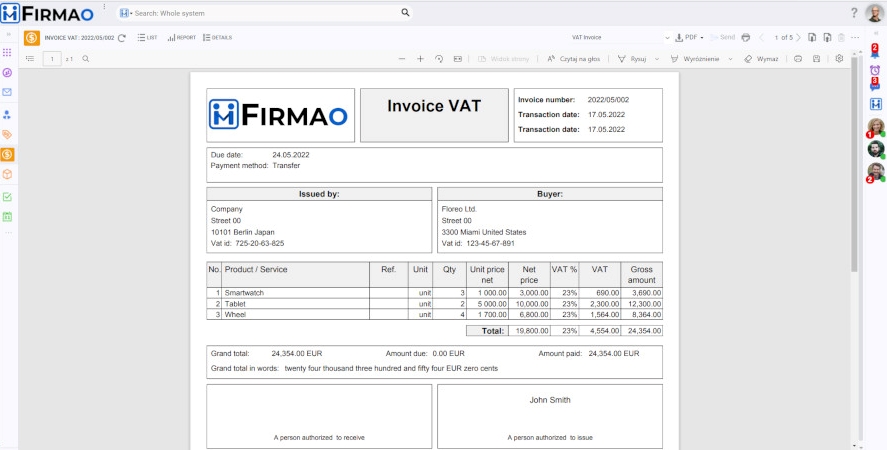The height and width of the screenshot is (450, 887).
Task: Open the box warehouse icon in sidebar
Action: click(7, 174)
